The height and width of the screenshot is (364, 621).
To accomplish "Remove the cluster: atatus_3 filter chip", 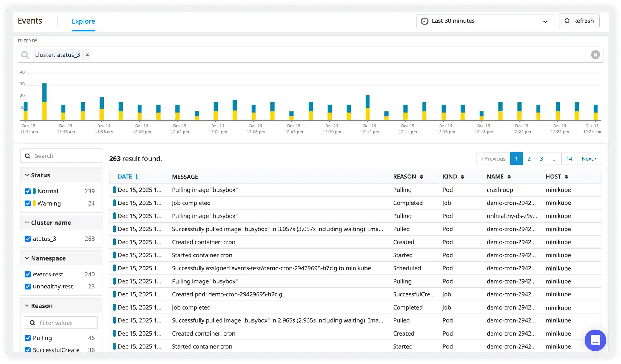I will [x=87, y=55].
